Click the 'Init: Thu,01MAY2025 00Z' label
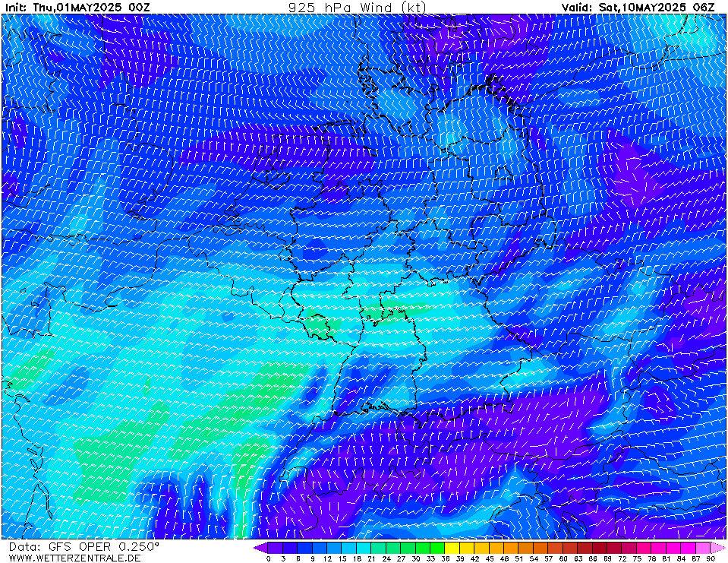 coord(77,7)
